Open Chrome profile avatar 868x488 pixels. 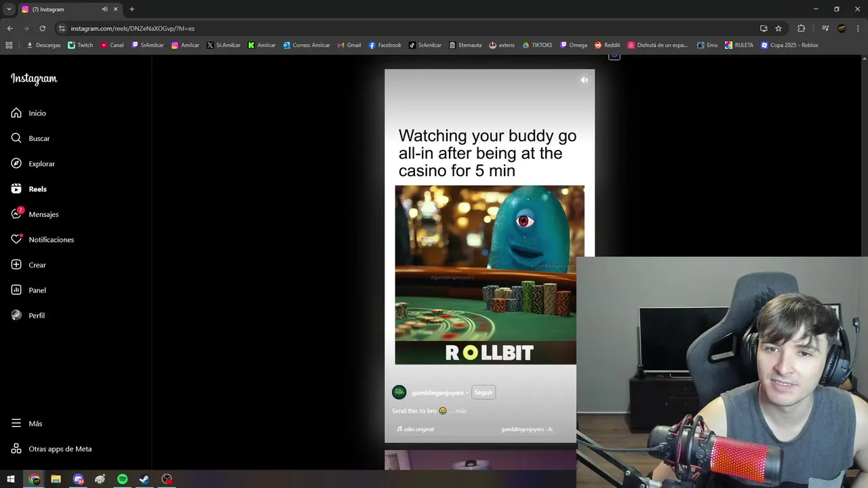tap(842, 28)
